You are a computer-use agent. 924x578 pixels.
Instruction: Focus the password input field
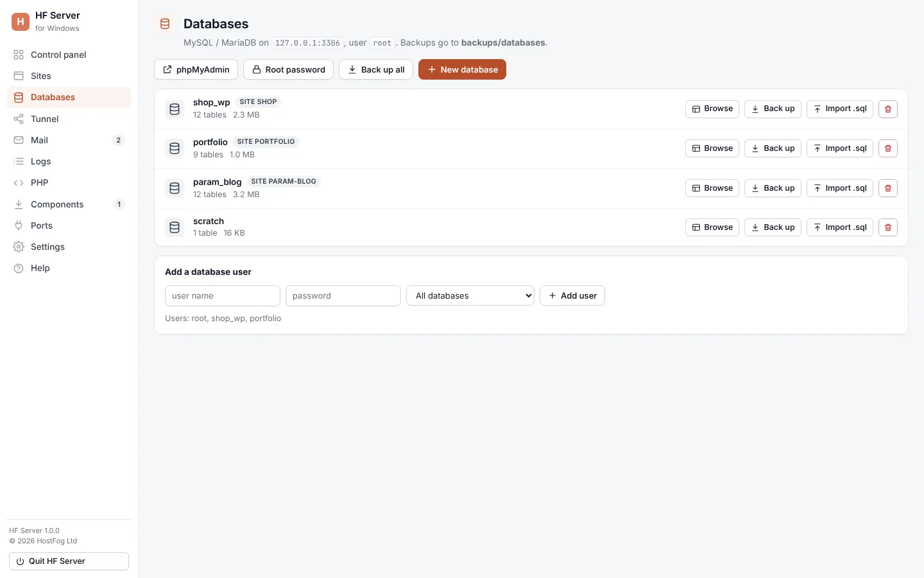343,295
